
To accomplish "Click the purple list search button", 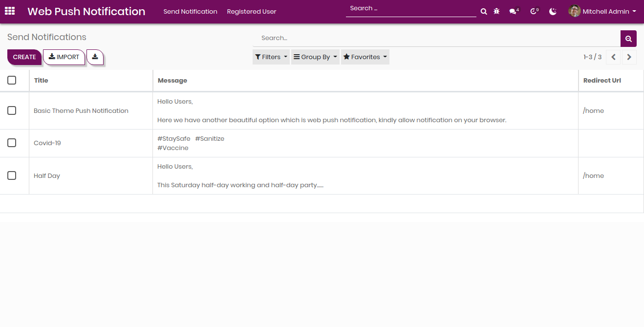I will [x=628, y=39].
